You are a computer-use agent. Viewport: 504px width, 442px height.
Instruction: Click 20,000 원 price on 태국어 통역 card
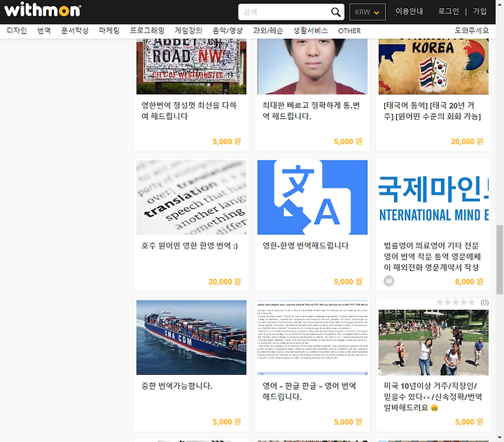click(x=467, y=141)
